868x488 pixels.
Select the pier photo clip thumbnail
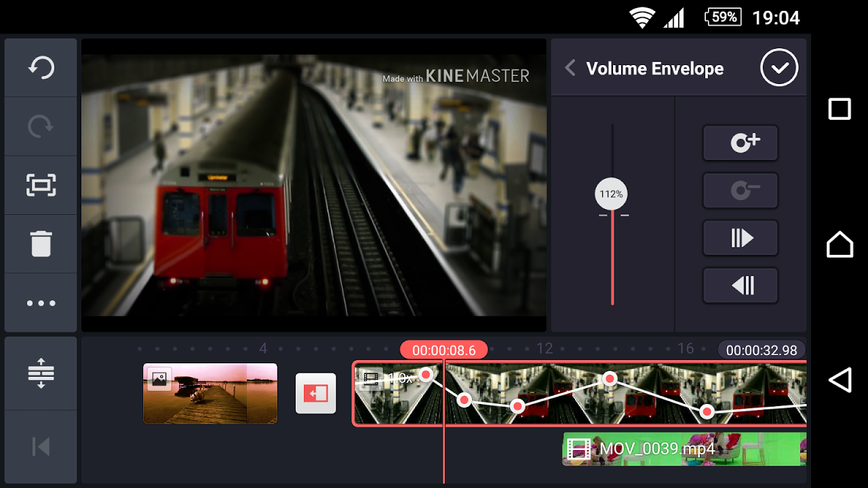(210, 393)
